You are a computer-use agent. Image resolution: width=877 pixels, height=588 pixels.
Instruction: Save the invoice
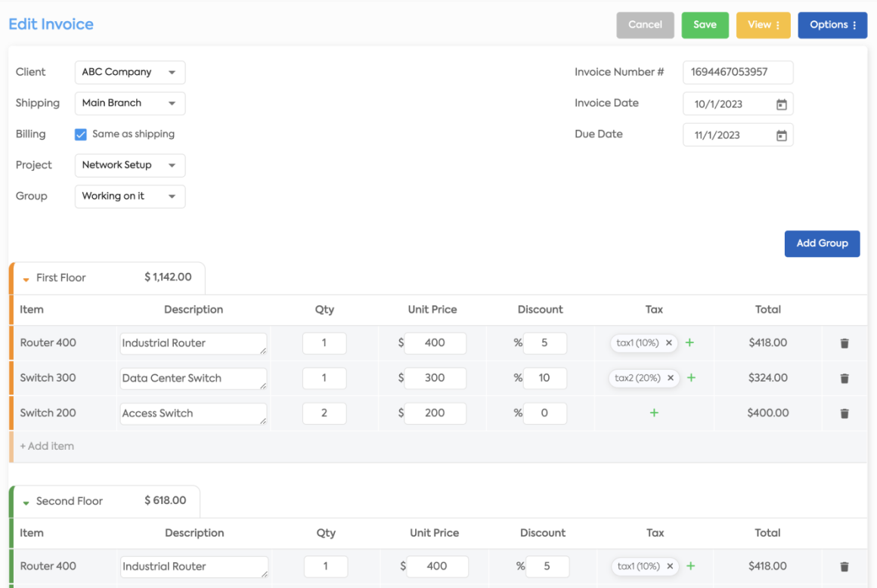tap(705, 25)
